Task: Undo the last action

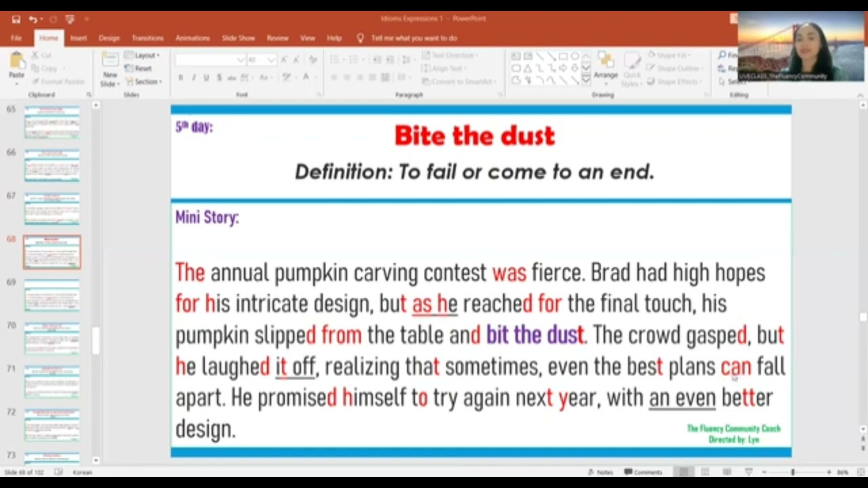Action: pos(32,19)
